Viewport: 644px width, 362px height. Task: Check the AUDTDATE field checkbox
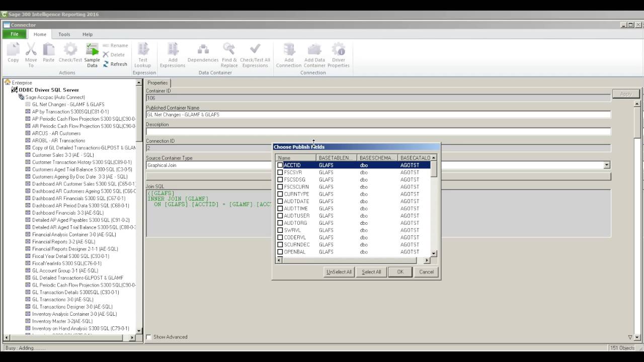point(280,201)
